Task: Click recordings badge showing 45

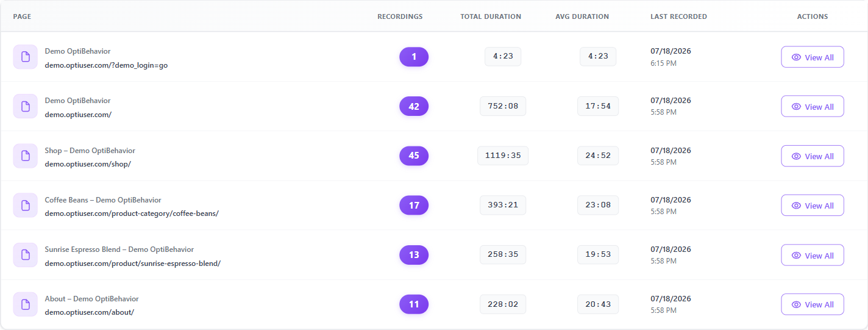Action: [x=414, y=156]
